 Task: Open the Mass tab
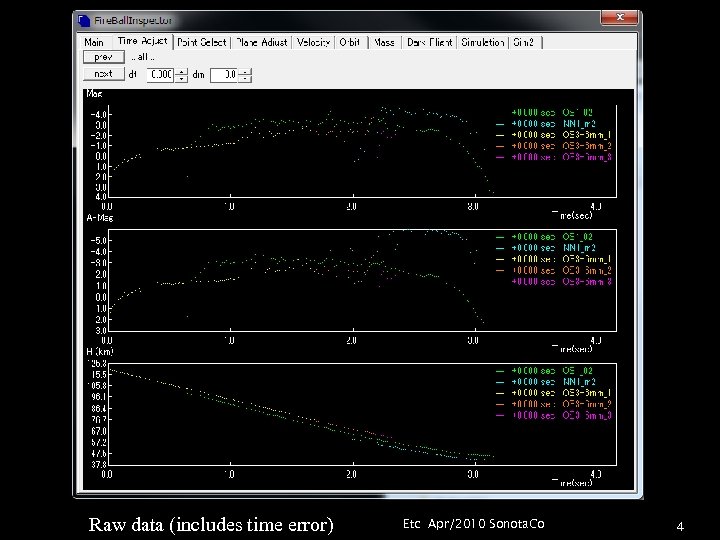coord(384,42)
